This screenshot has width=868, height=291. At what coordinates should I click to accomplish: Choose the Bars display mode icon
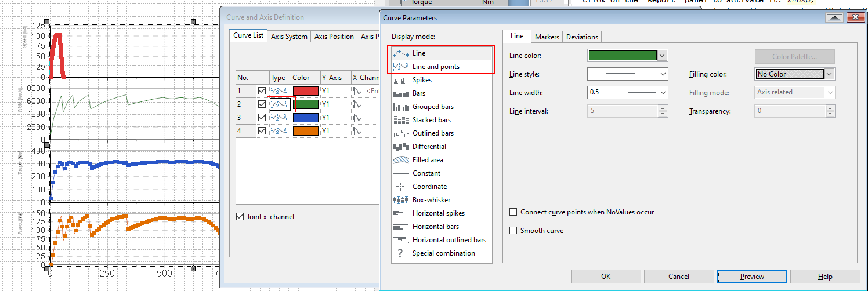point(401,93)
